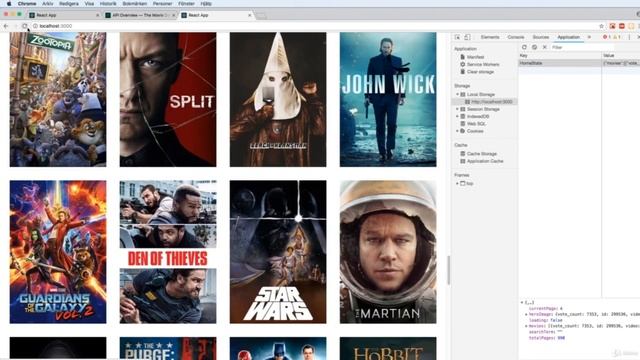Open the Guardians of the Galaxy Vol. 2 poster
640x360 pixels.
[58, 252]
